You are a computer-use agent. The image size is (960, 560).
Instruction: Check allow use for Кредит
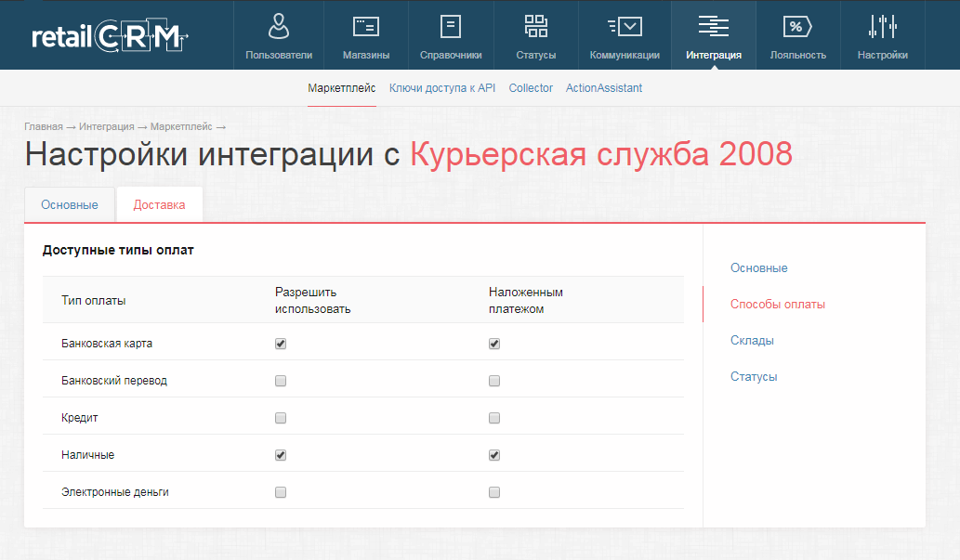(281, 418)
